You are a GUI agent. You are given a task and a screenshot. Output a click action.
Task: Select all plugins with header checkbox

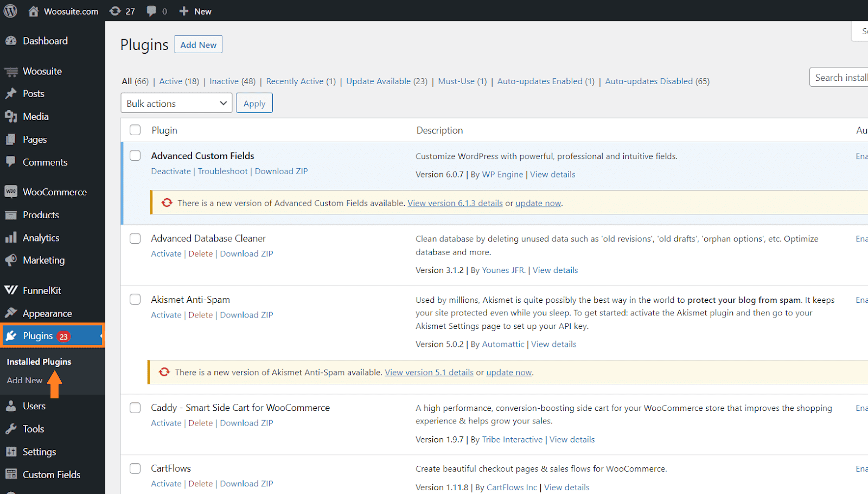(x=135, y=130)
